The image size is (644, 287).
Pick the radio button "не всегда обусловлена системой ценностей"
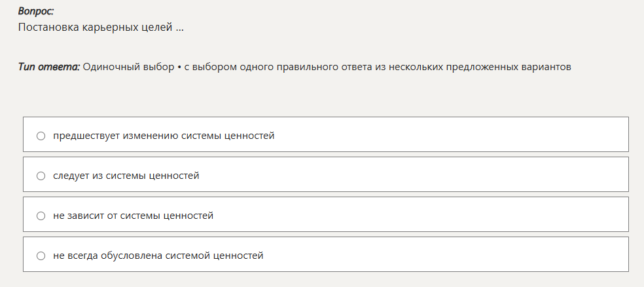(x=41, y=256)
